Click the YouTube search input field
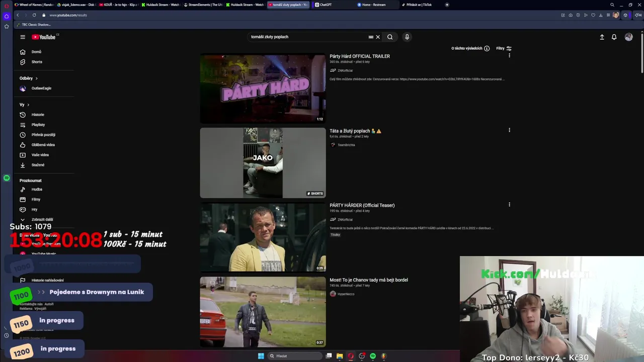 tap(307, 37)
